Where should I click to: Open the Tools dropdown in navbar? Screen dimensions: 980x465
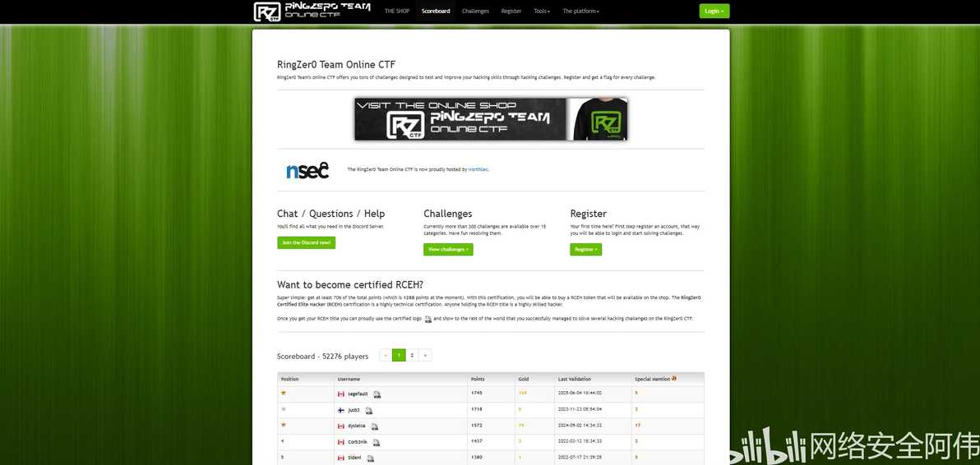pyautogui.click(x=542, y=12)
